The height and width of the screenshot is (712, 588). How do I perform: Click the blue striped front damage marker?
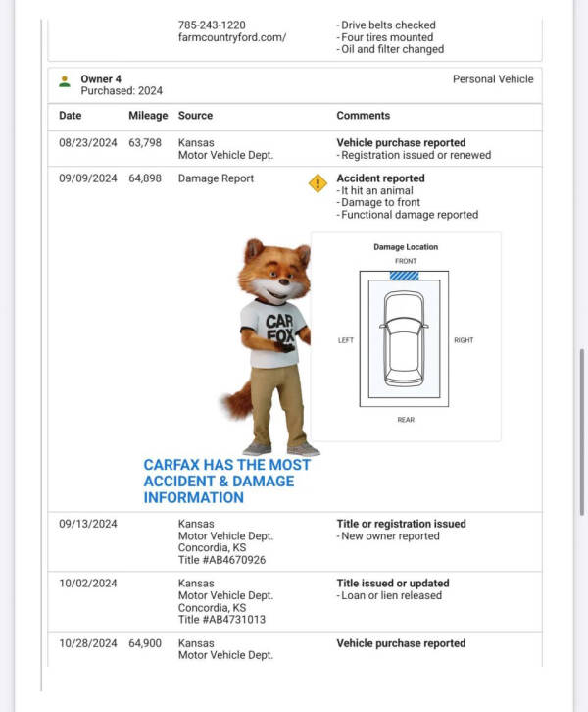(x=405, y=276)
